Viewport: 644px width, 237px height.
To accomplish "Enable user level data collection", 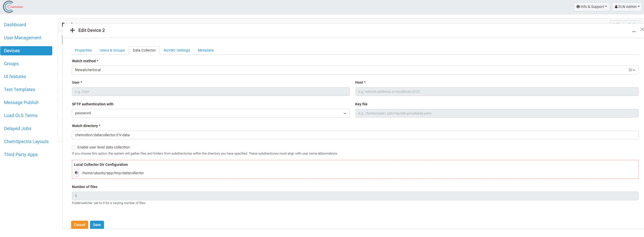I will click(x=74, y=147).
